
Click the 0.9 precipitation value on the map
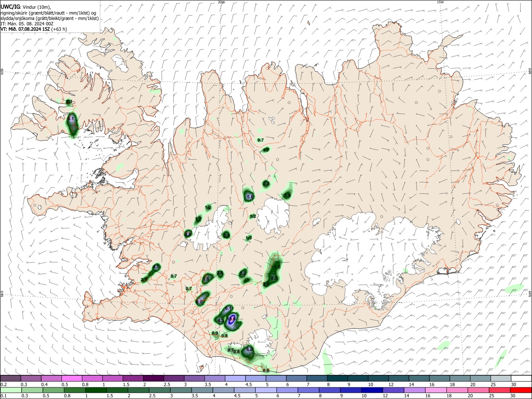(215, 333)
